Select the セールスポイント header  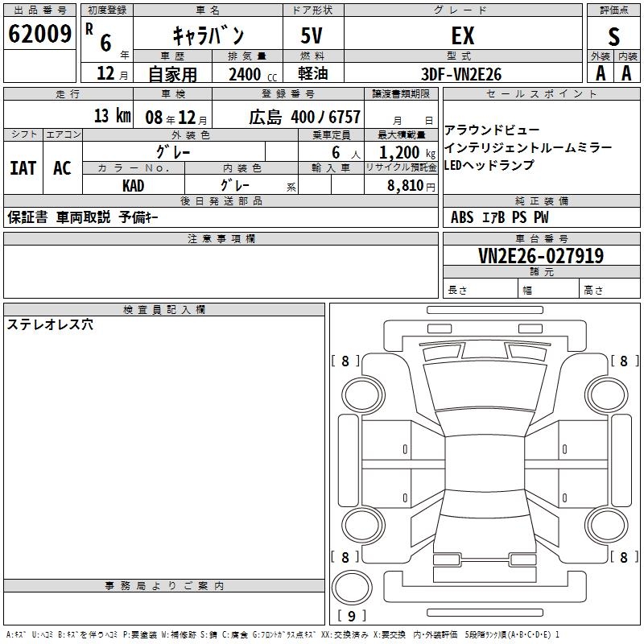point(541,93)
